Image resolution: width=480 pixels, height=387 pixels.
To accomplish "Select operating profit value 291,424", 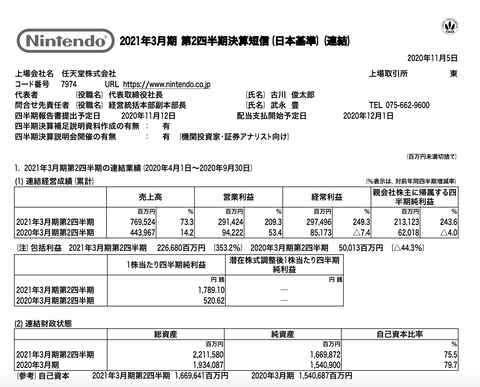I will (x=231, y=222).
